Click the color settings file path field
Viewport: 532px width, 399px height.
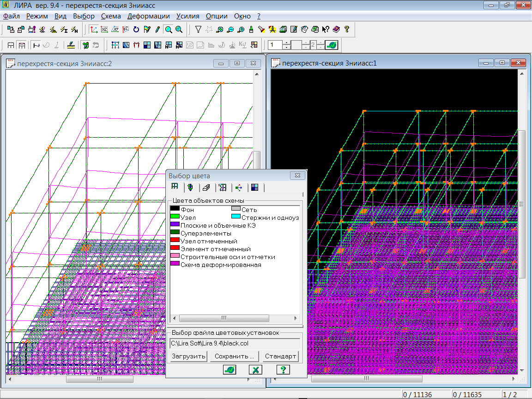(x=235, y=343)
